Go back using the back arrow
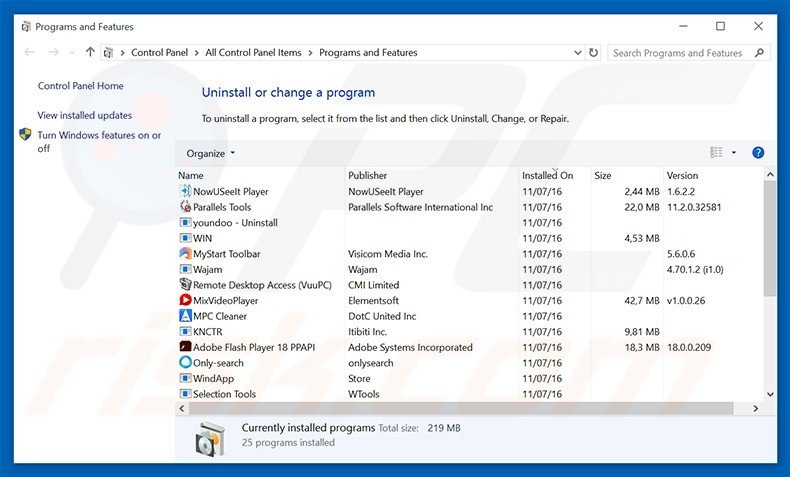790x477 pixels. tap(30, 52)
